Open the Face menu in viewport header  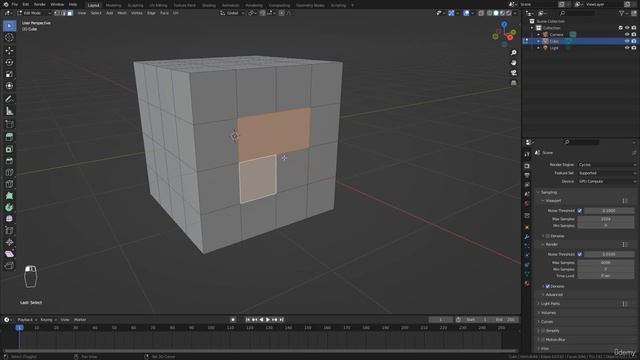(164, 13)
